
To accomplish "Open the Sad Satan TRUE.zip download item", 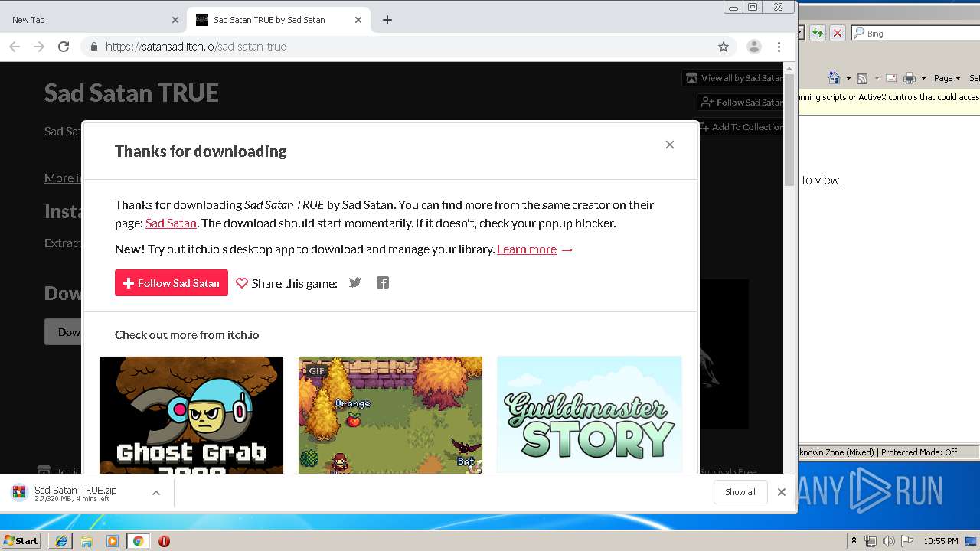I will [77, 493].
